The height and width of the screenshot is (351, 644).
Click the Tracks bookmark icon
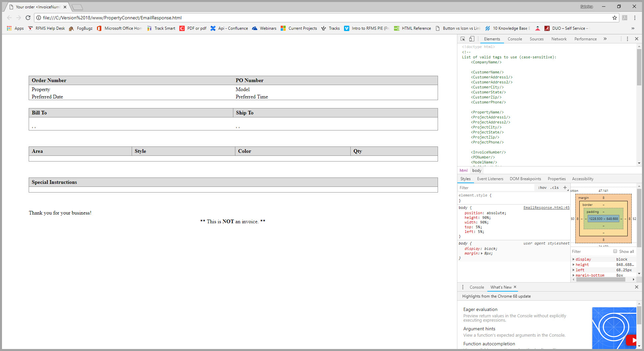coord(324,28)
